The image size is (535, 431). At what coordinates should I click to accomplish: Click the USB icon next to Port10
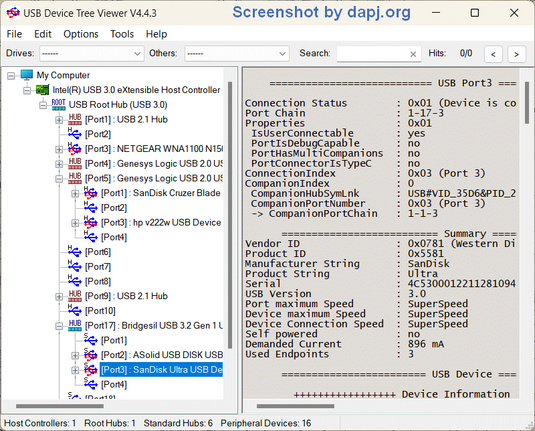click(75, 311)
